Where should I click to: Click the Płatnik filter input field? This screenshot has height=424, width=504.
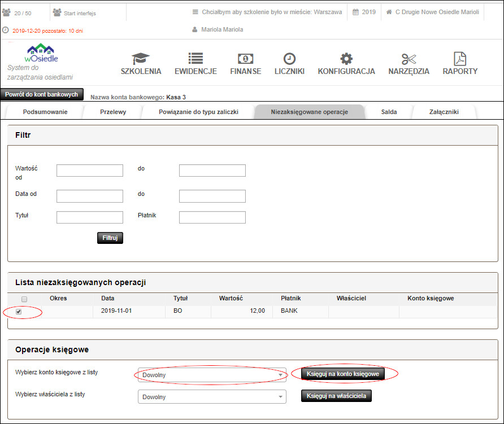coord(212,217)
